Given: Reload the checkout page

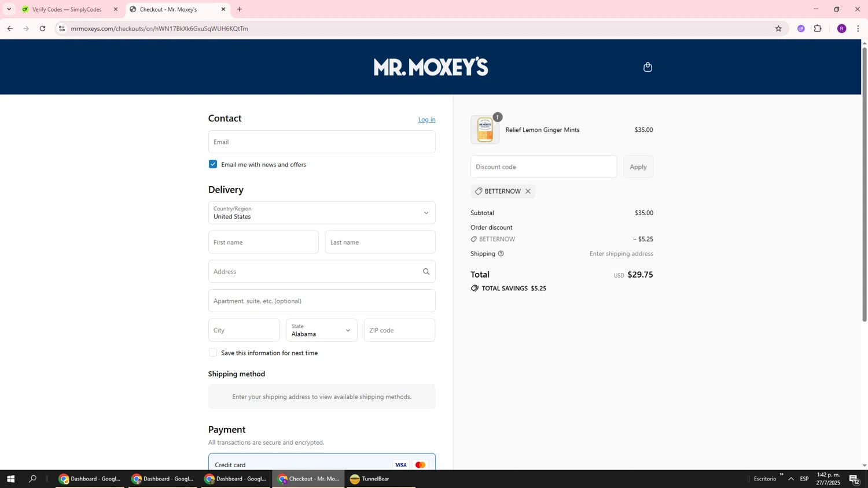Looking at the screenshot, I should click(43, 28).
